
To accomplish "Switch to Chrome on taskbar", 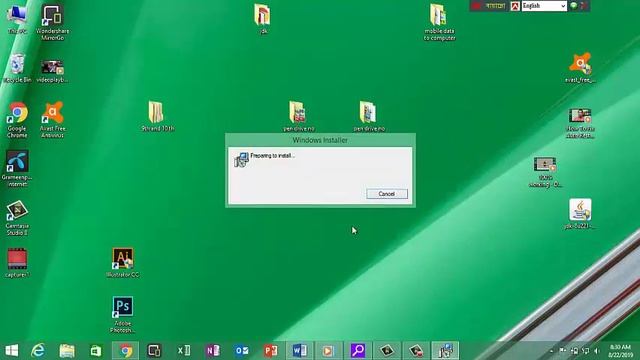I will coord(126,351).
